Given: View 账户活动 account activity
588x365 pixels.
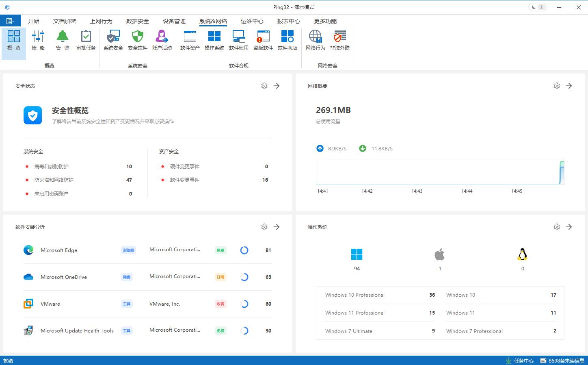Looking at the screenshot, I should (x=162, y=41).
